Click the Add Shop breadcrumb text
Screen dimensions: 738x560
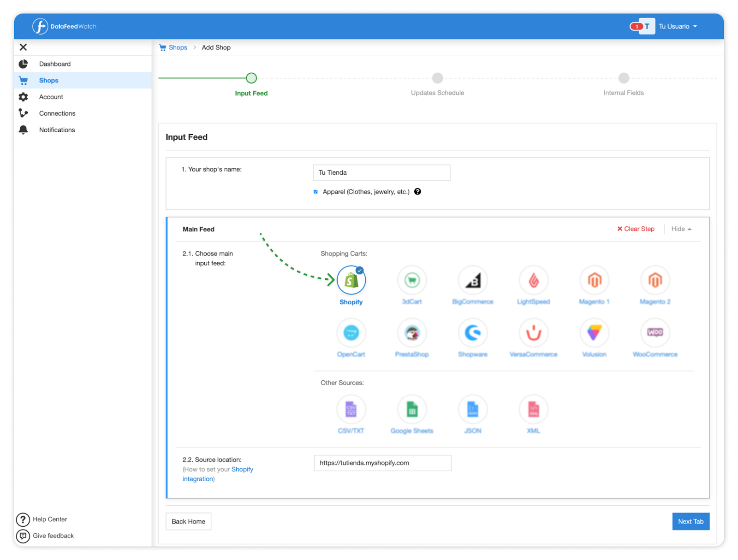(x=216, y=47)
